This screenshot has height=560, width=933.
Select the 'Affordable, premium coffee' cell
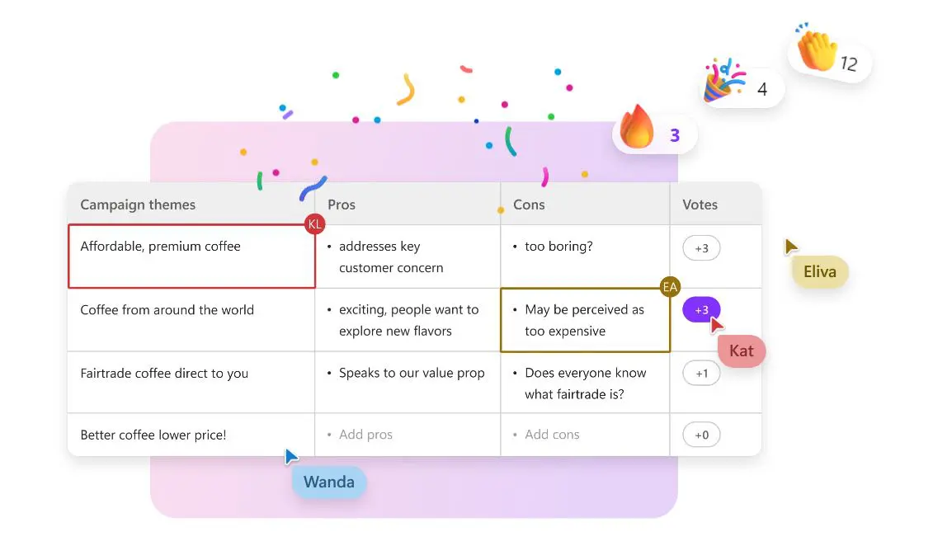tap(191, 256)
